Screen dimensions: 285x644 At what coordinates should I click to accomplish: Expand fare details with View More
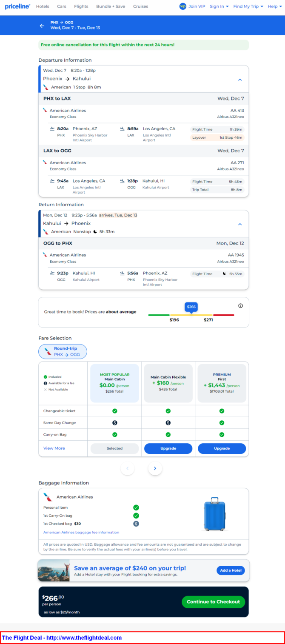[x=54, y=448]
